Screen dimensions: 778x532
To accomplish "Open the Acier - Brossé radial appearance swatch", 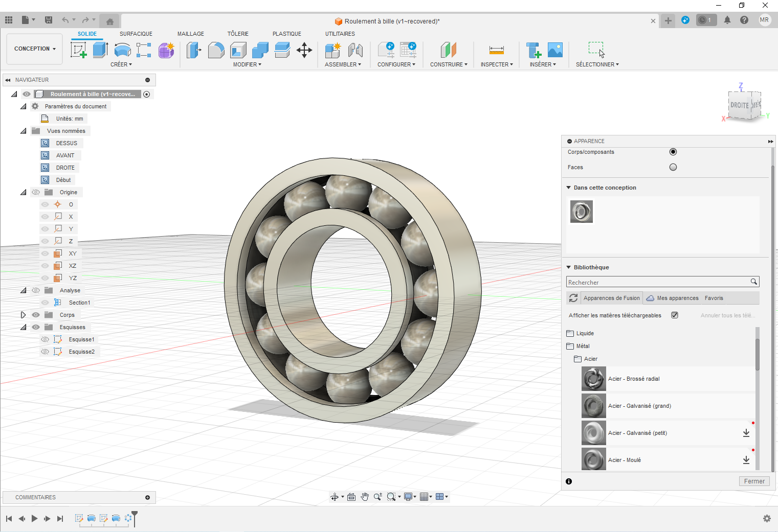I will pyautogui.click(x=593, y=379).
